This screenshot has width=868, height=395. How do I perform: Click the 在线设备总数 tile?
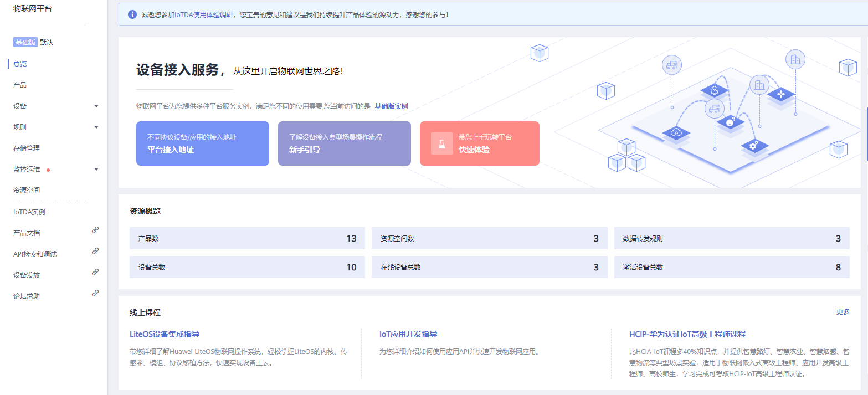pyautogui.click(x=490, y=267)
